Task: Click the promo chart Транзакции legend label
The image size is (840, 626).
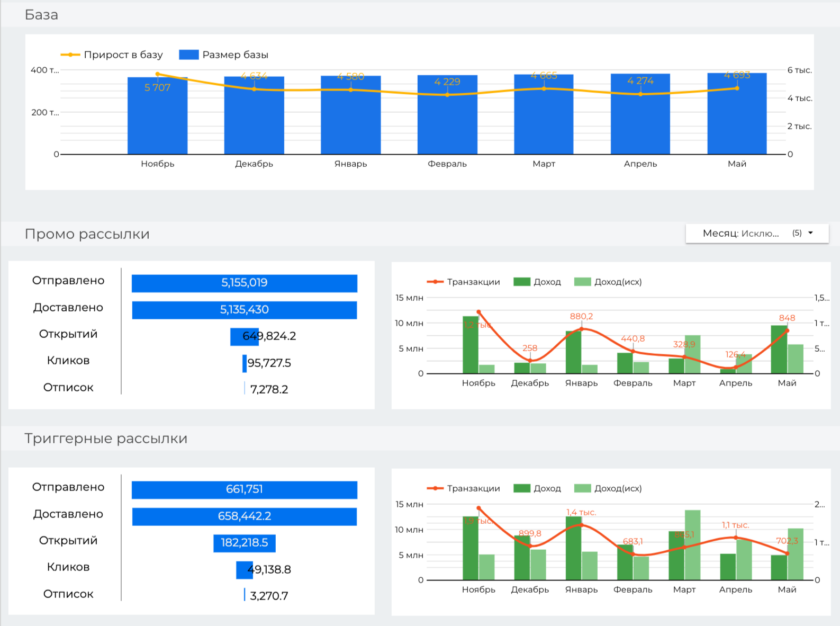Action: click(x=473, y=282)
